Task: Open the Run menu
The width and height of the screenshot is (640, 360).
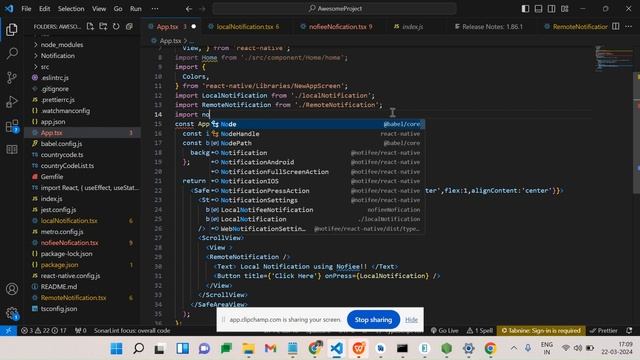Action: click(136, 9)
